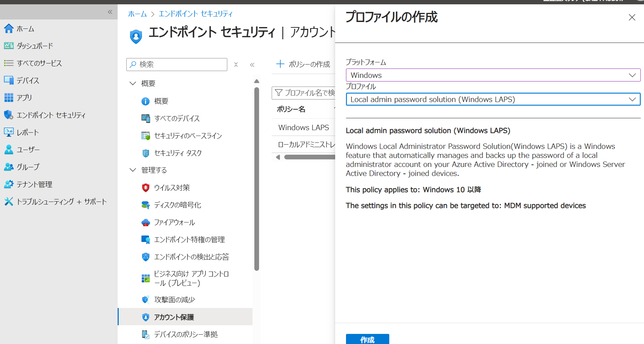Viewport: 644px width, 344px height.
Task: Collapse the 概要 section chevron
Action: [x=133, y=83]
